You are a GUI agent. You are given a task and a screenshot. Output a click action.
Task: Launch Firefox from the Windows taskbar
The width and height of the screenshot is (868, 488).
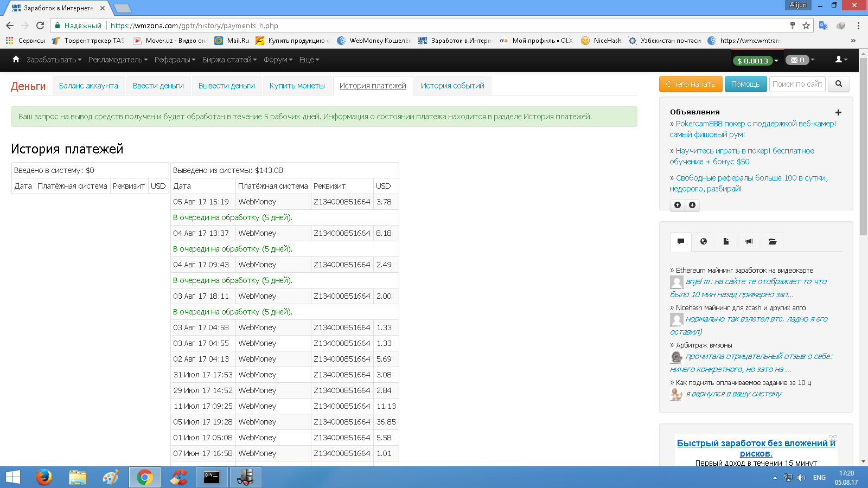pos(44,477)
